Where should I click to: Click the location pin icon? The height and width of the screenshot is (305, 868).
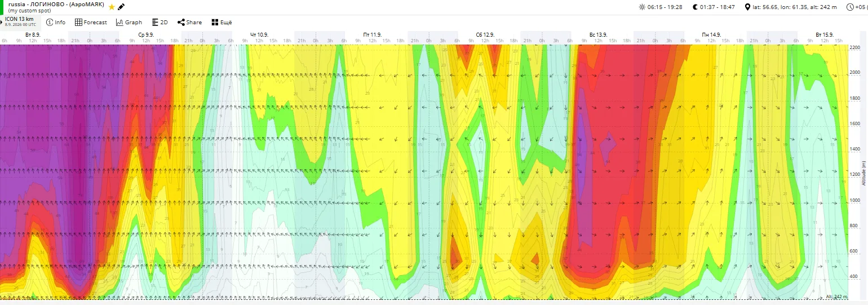[748, 7]
